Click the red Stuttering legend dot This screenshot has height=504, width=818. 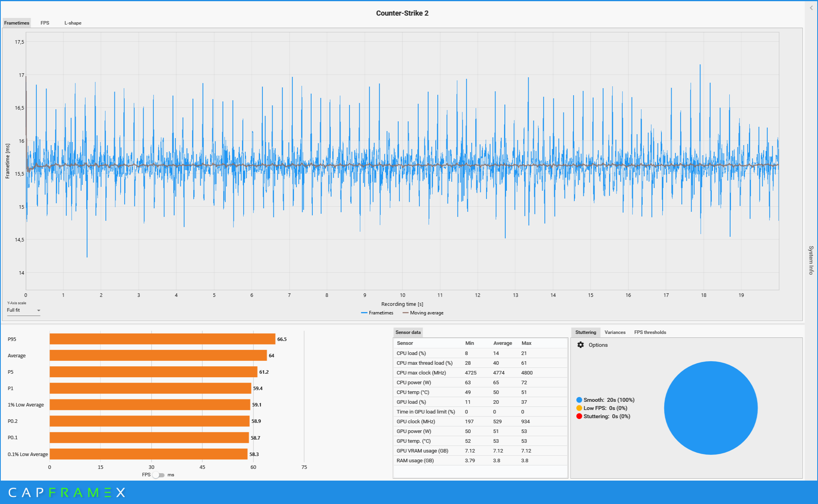click(x=579, y=416)
